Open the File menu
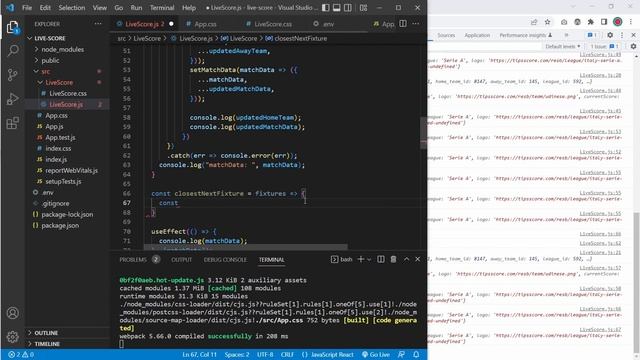Image resolution: width=640 pixels, height=360 pixels. (27, 8)
